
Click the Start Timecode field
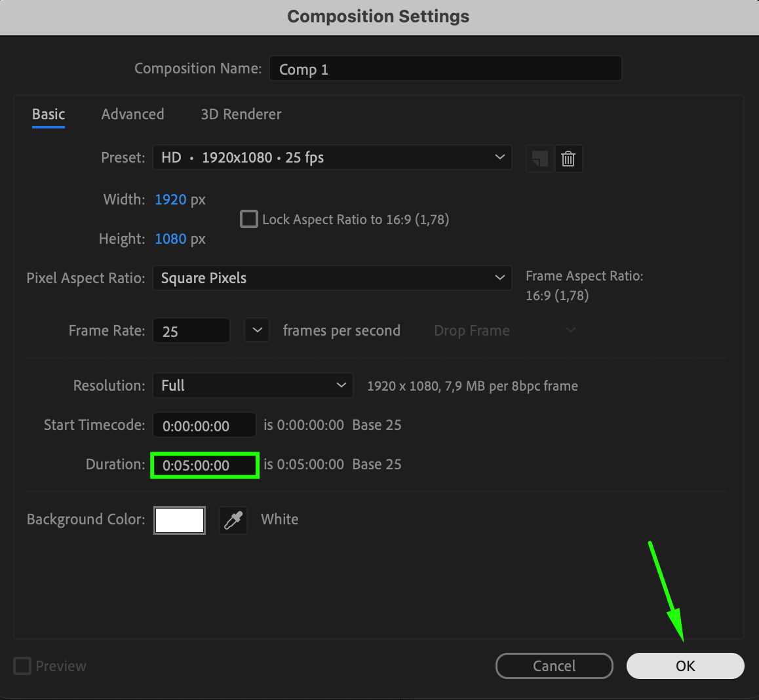204,425
